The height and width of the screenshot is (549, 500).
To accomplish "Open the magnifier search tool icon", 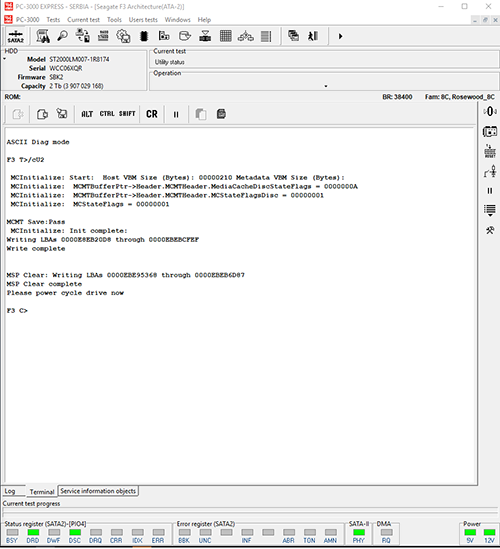I will pos(63,36).
